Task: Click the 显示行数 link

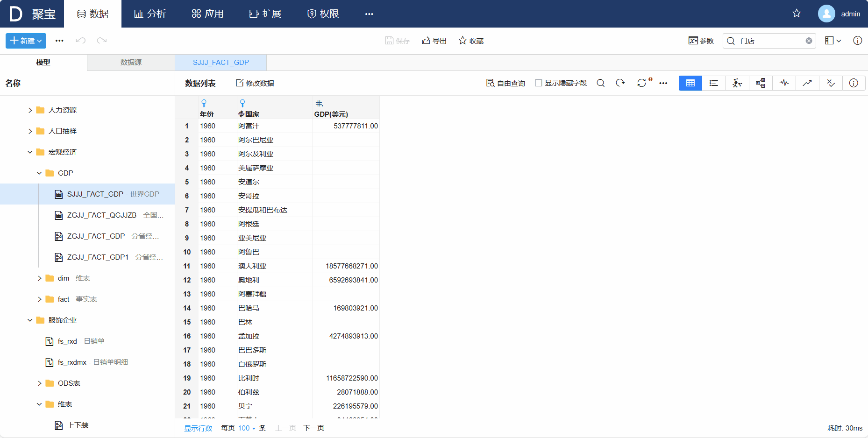Action: [198, 428]
